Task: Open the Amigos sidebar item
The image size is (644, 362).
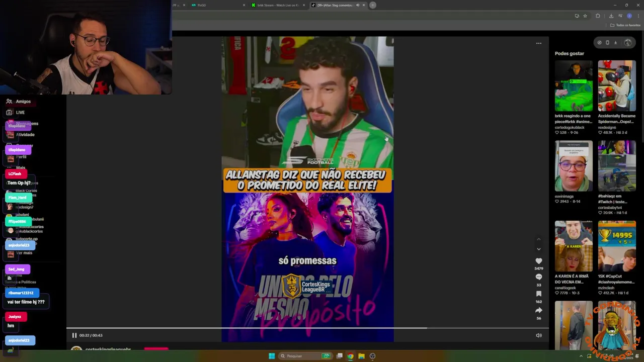Action: tap(19, 102)
